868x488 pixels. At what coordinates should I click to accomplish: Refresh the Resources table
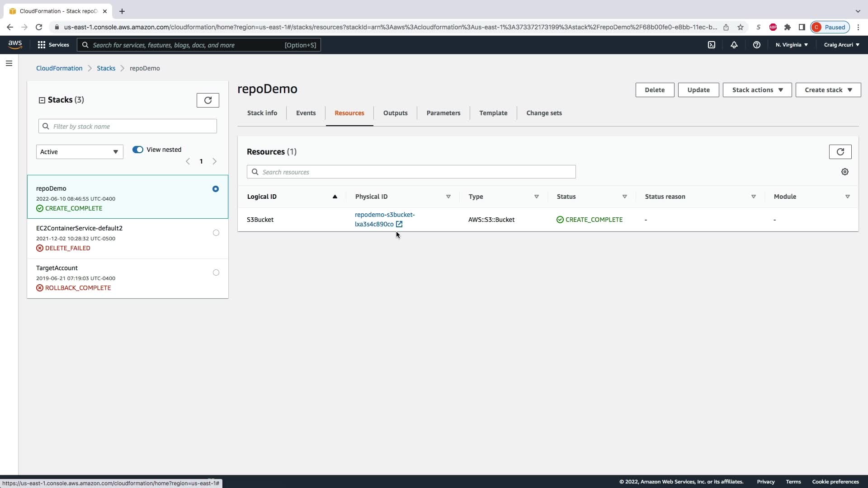coord(840,152)
